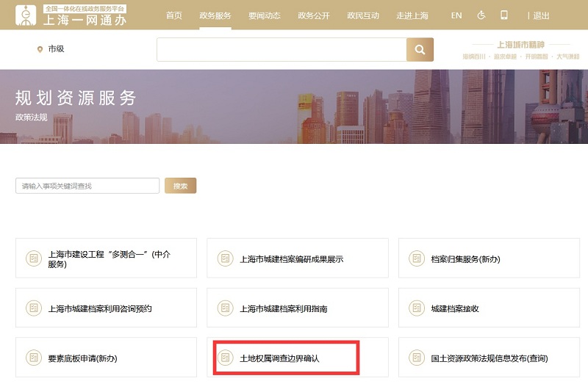Open 上海市城建档案利用指南 item

[x=298, y=308]
